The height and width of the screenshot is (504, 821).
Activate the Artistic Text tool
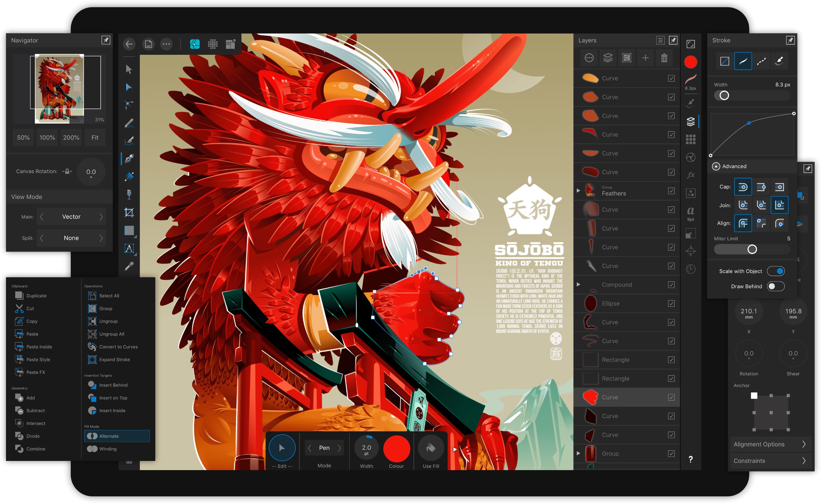(129, 248)
